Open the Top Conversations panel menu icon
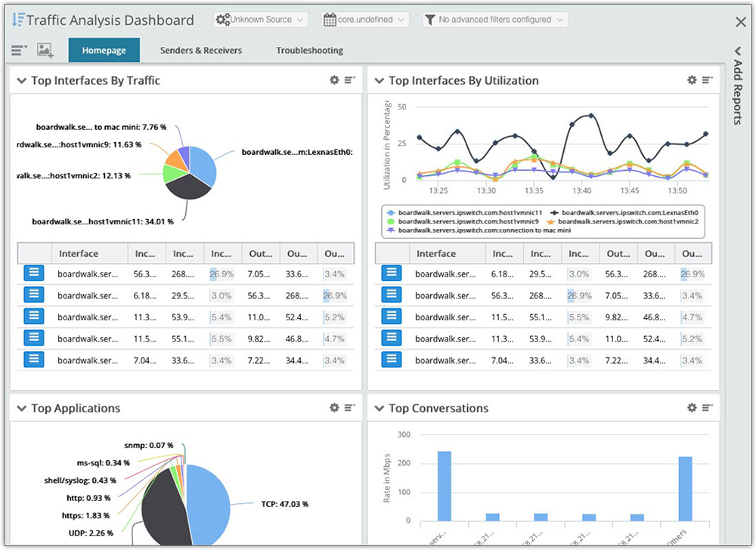Image resolution: width=756 pixels, height=550 pixels. (x=708, y=407)
